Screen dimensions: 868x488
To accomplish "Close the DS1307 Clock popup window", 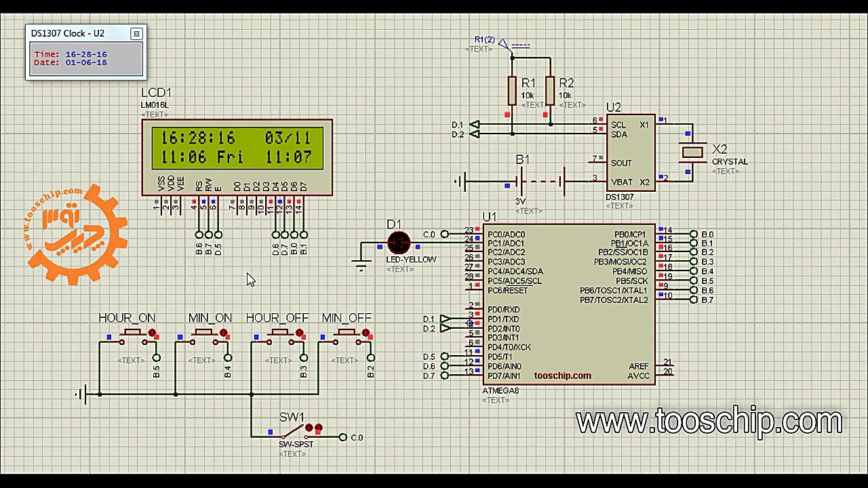I will pyautogui.click(x=136, y=33).
